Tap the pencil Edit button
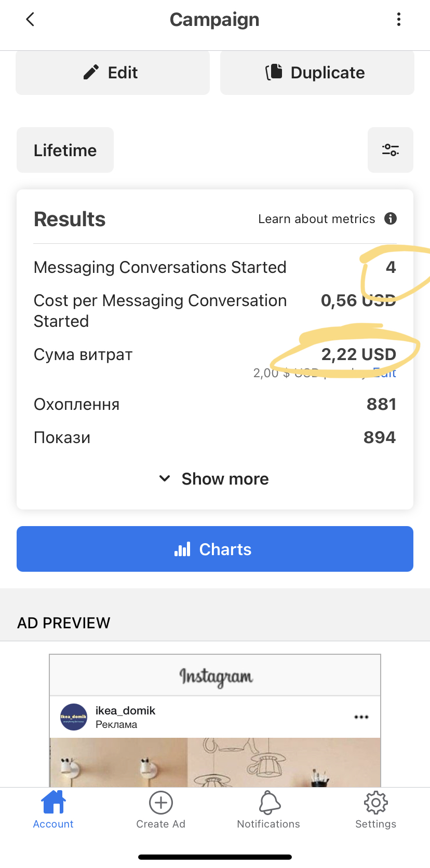Image resolution: width=430 pixels, height=868 pixels. point(113,73)
